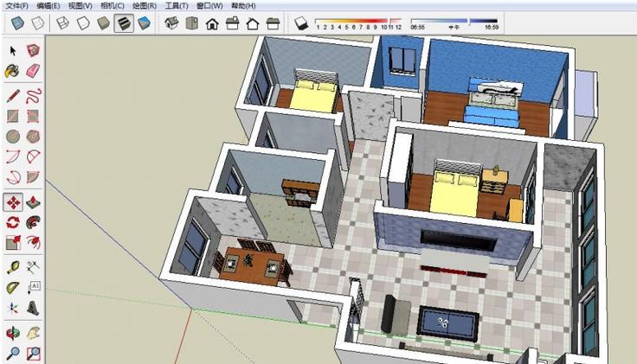Switch to Iso view house icon
The image size is (637, 364).
pos(171,23)
